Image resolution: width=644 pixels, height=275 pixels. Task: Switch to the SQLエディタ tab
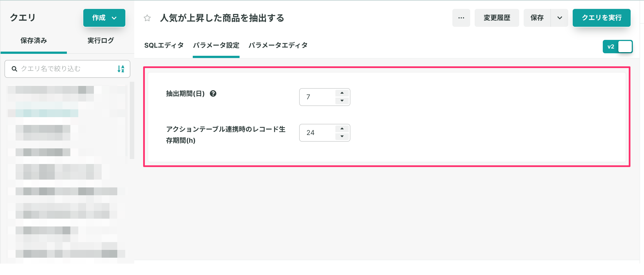[x=164, y=45]
